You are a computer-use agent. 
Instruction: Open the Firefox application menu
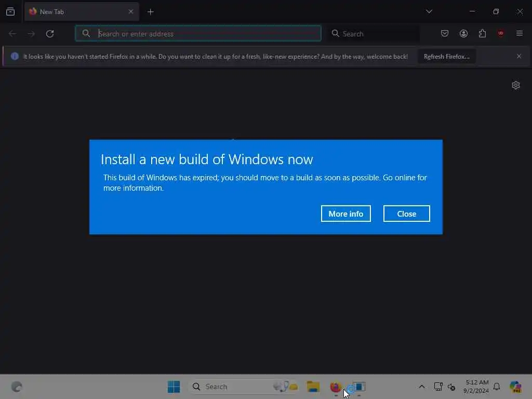tap(520, 33)
